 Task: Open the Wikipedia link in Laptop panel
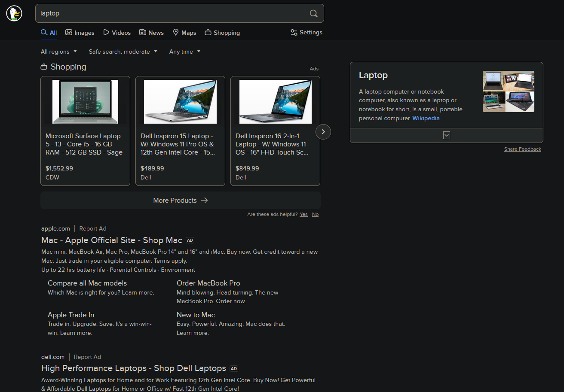[426, 118]
